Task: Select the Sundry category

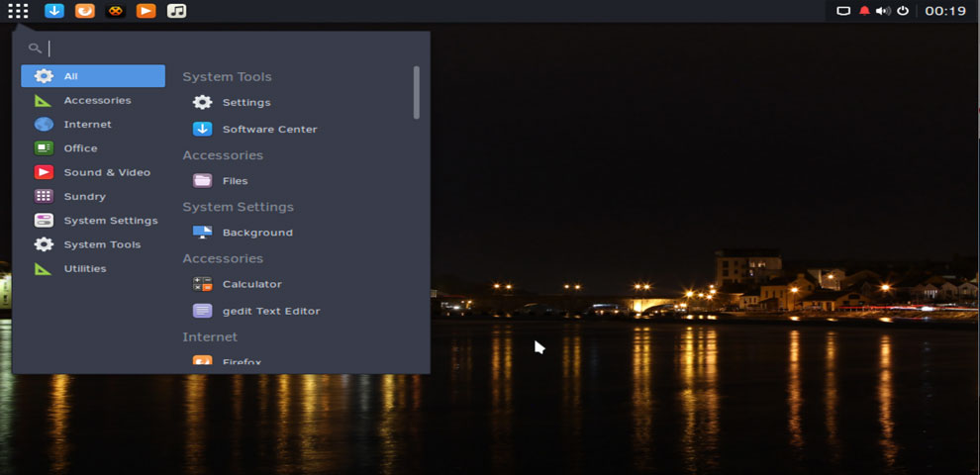Action: pos(93,196)
